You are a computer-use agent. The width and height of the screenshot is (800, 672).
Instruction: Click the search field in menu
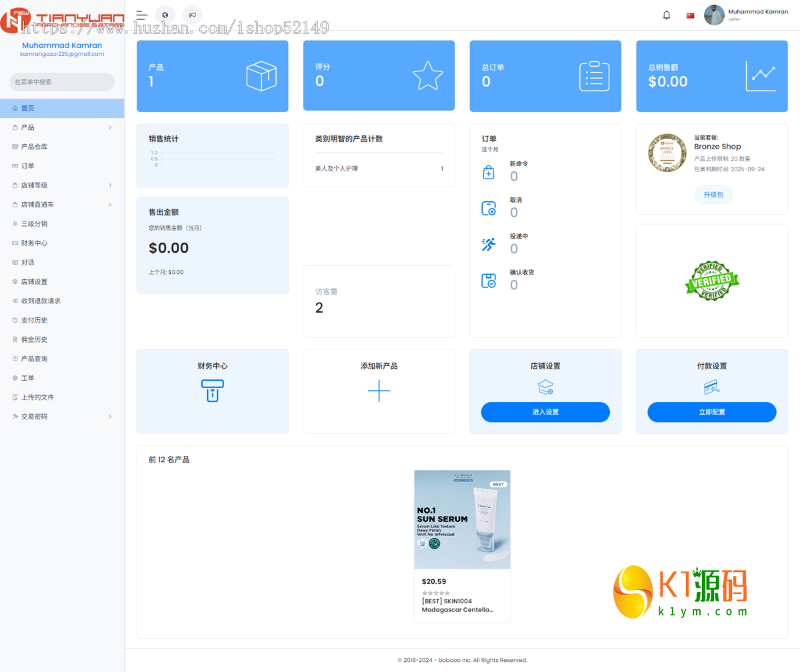pos(62,82)
